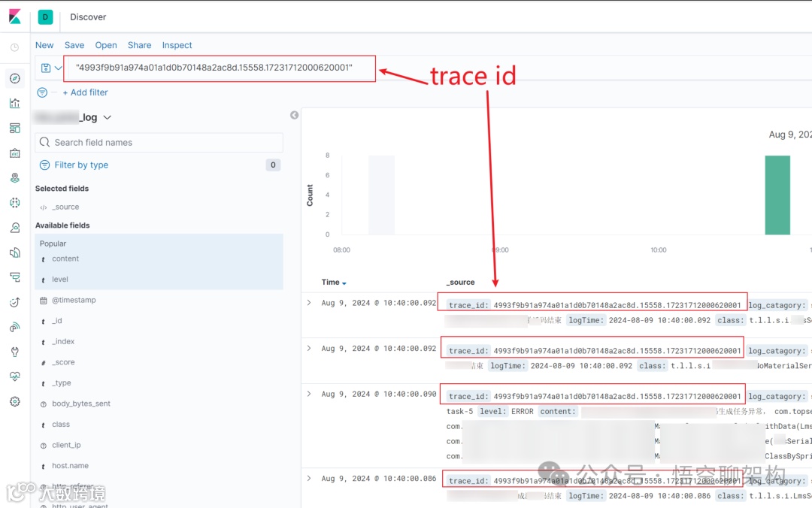Open Machine Learning icon in sidebar

click(14, 202)
